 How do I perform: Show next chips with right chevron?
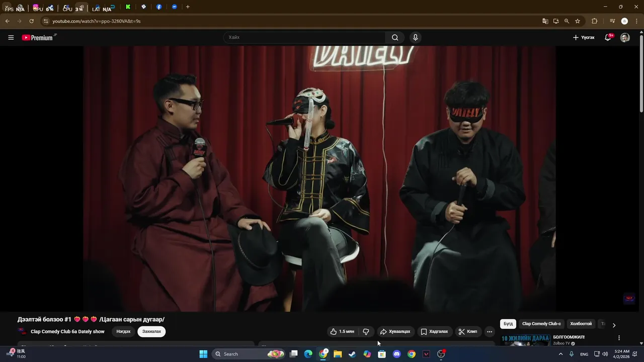(614, 325)
